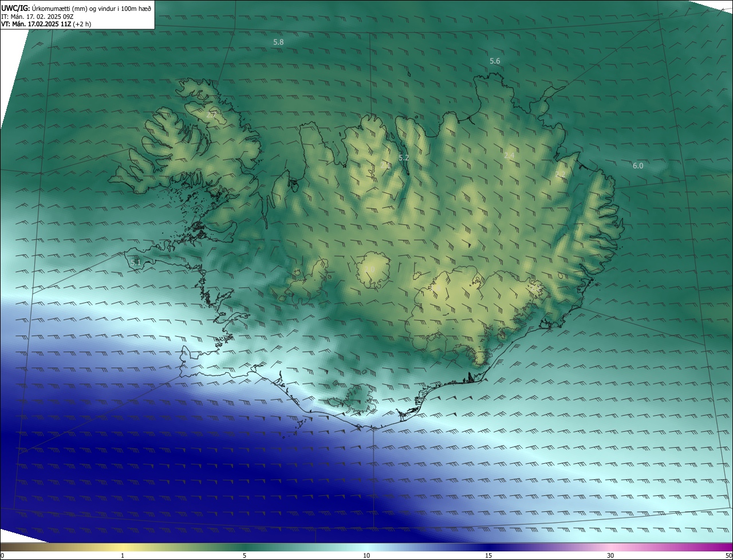Click the 2.0 value on the central glacier
Image resolution: width=733 pixels, height=560 pixels.
(x=369, y=269)
